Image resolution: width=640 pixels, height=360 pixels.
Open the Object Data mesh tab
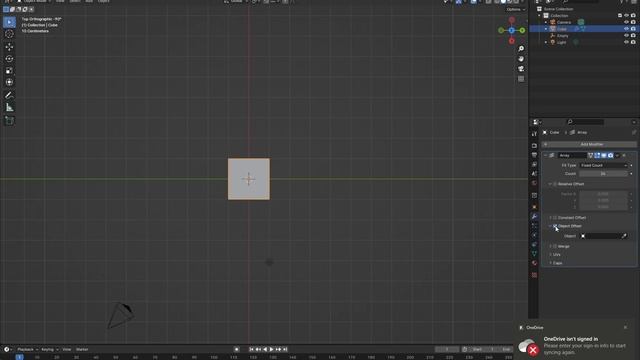[534, 254]
